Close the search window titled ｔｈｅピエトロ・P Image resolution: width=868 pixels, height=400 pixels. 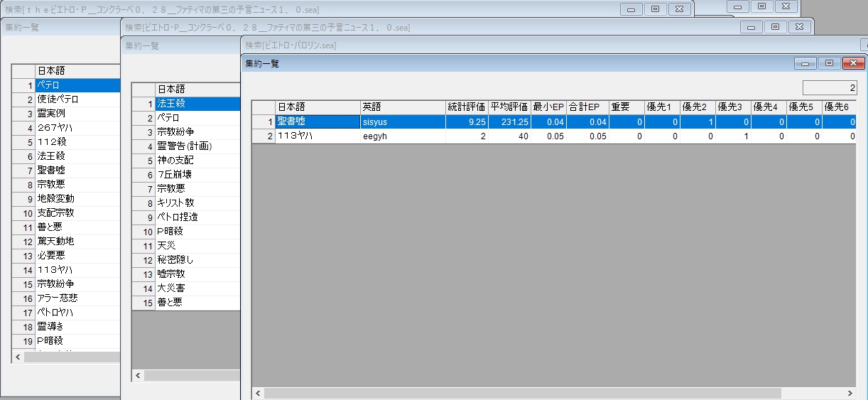(679, 9)
